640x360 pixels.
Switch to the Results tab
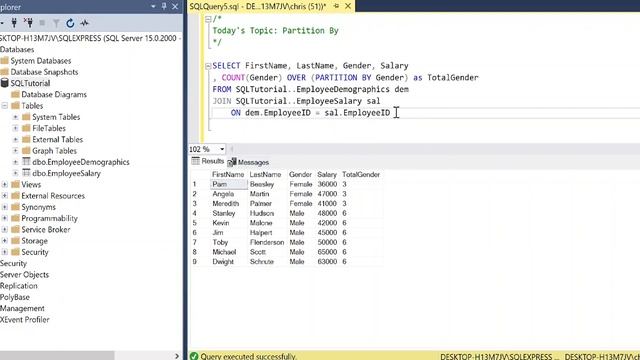tap(208, 161)
